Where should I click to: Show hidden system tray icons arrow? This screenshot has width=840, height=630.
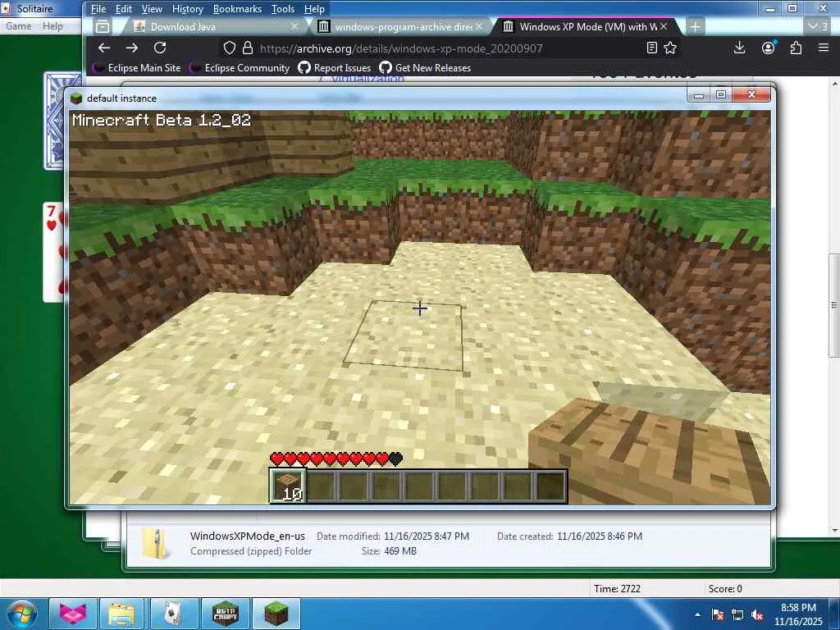coord(697,615)
